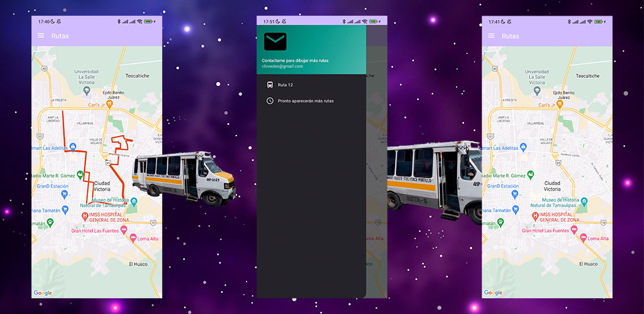644x314 pixels.
Task: Tap the bus icon beside Ruta 12
Action: 270,85
